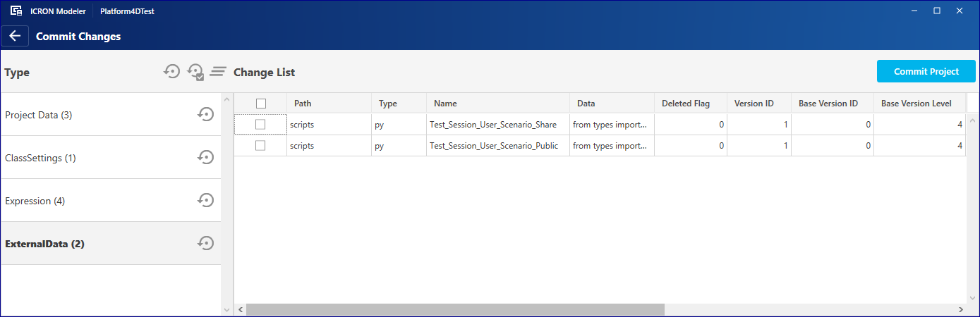Image resolution: width=980 pixels, height=317 pixels.
Task: Revert the Expression (4) changes
Action: point(205,200)
